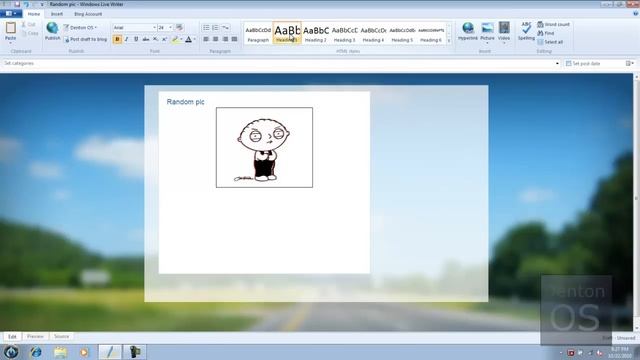This screenshot has height=360, width=640.
Task: Select the Heading 1 style
Action: click(x=287, y=33)
